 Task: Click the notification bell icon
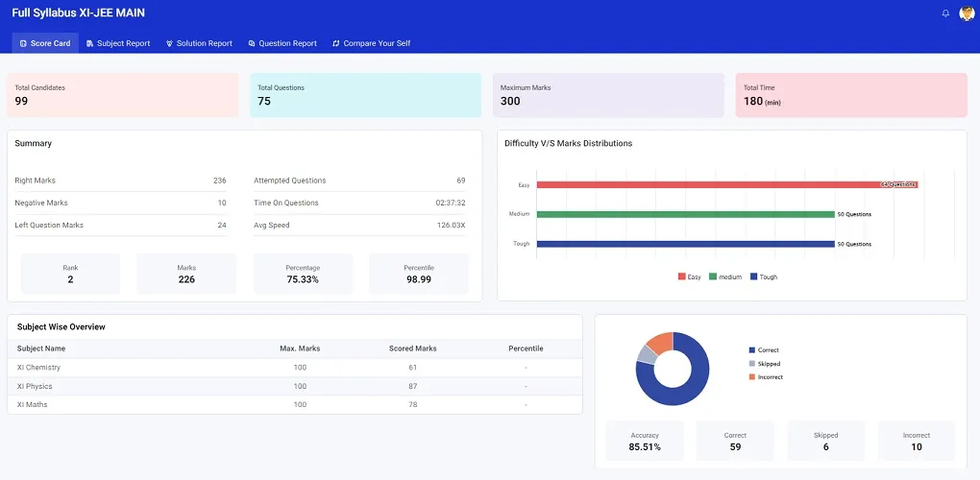click(x=945, y=13)
